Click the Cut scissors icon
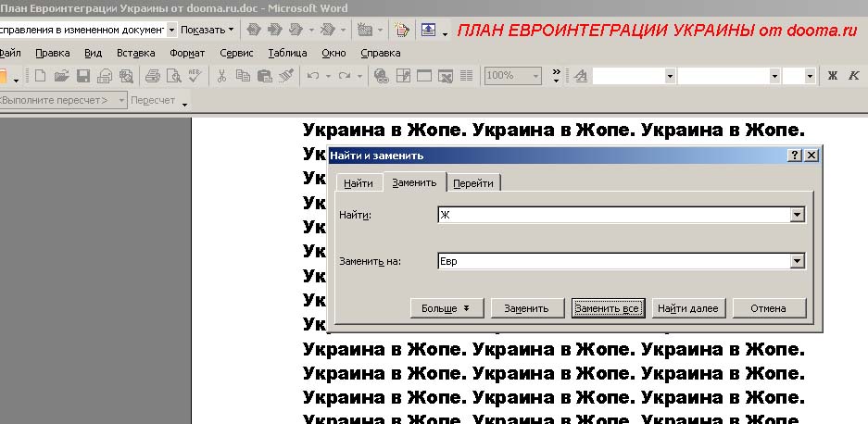The image size is (868, 424). click(x=221, y=76)
